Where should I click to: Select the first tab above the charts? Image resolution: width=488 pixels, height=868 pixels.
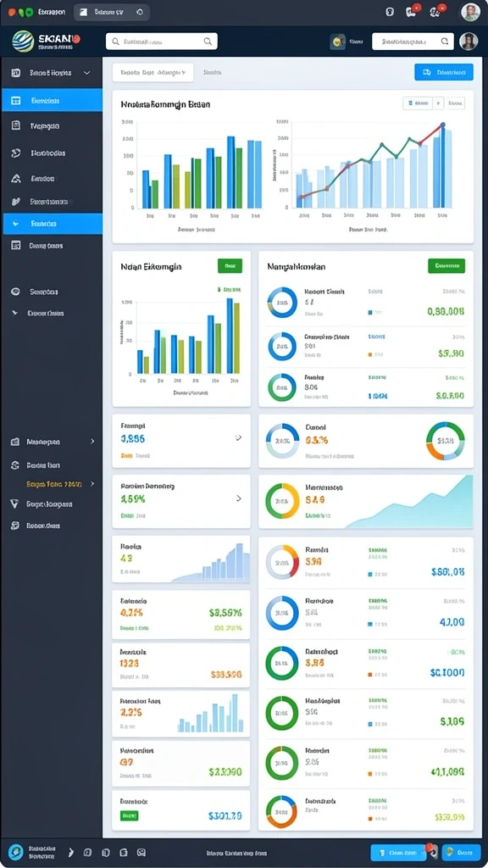click(152, 73)
